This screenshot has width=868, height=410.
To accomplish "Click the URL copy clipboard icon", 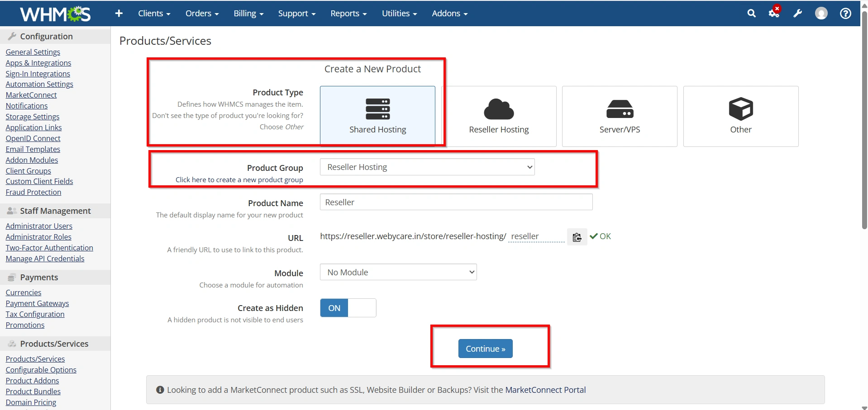I will coord(577,237).
